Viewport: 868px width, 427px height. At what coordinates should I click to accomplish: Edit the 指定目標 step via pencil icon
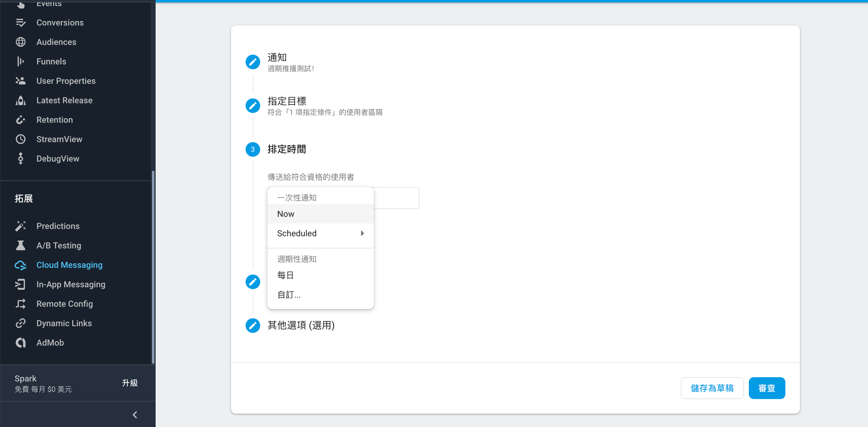(253, 106)
